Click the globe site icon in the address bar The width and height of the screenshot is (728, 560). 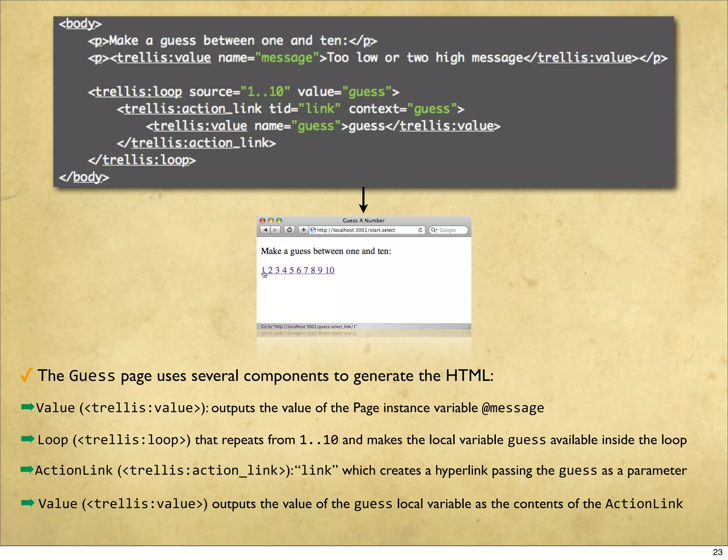(x=313, y=230)
